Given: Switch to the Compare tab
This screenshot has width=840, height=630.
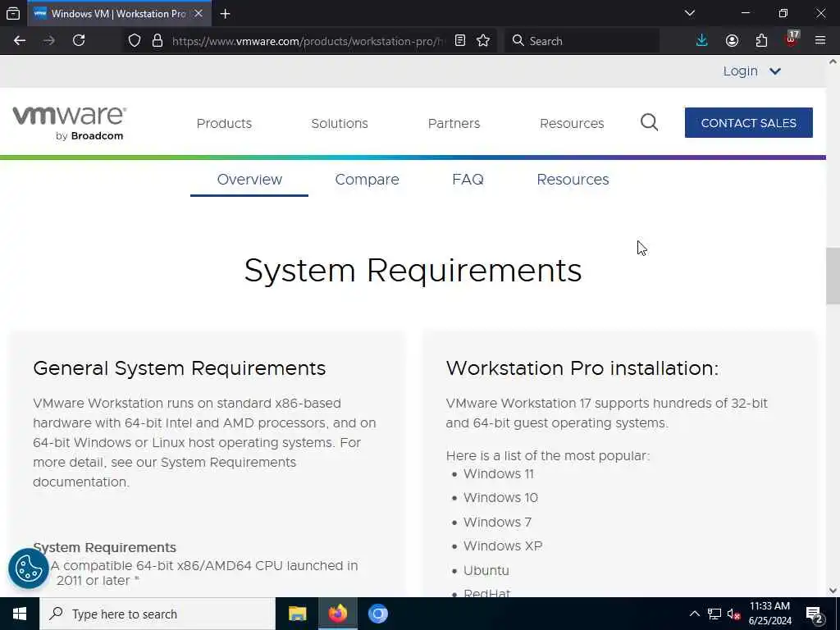Looking at the screenshot, I should (x=367, y=180).
